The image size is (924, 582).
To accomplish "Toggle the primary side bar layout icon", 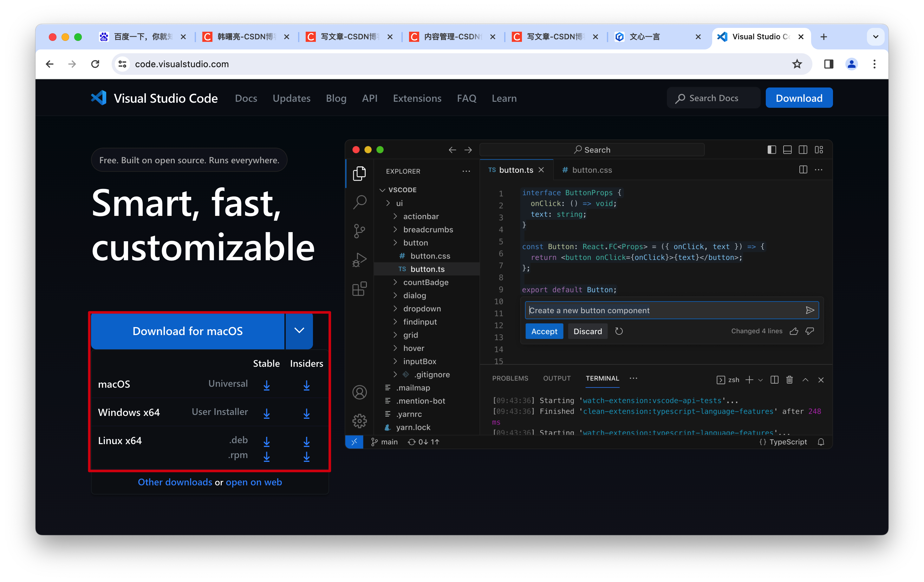I will [772, 150].
